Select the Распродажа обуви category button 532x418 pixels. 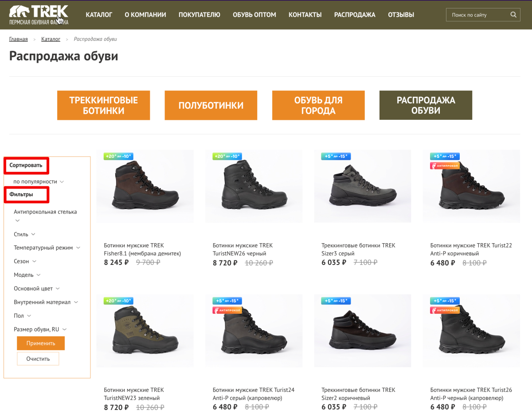(x=426, y=105)
